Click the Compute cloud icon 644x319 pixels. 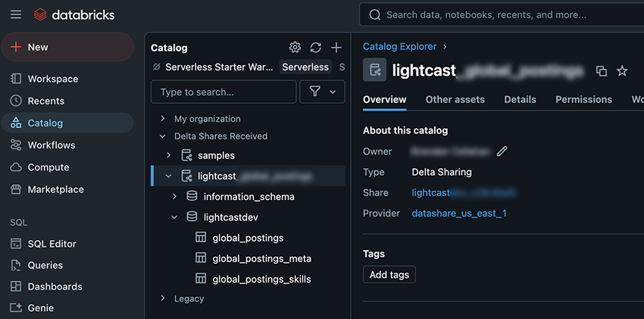click(16, 167)
